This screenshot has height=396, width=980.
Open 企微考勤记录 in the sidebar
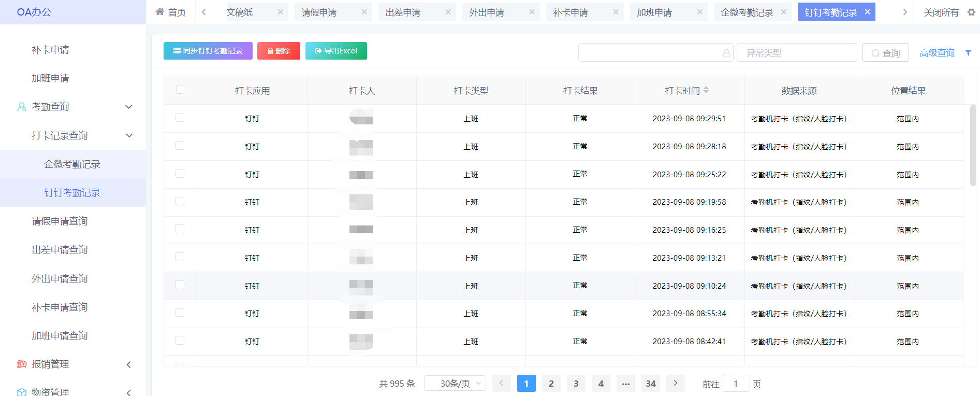[72, 164]
